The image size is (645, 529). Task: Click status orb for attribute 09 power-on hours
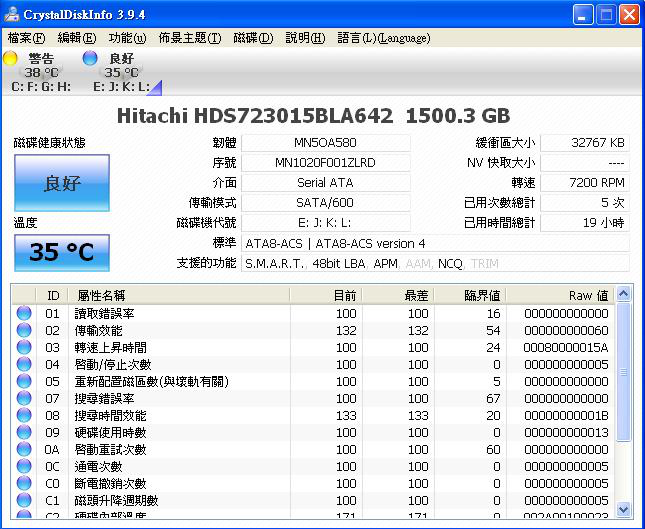point(25,432)
